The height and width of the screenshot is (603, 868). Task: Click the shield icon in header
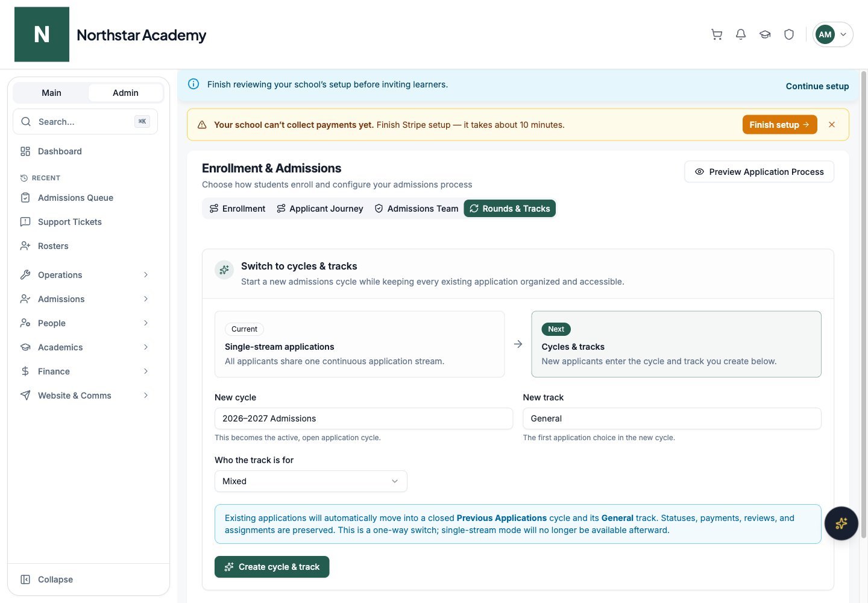coord(789,34)
